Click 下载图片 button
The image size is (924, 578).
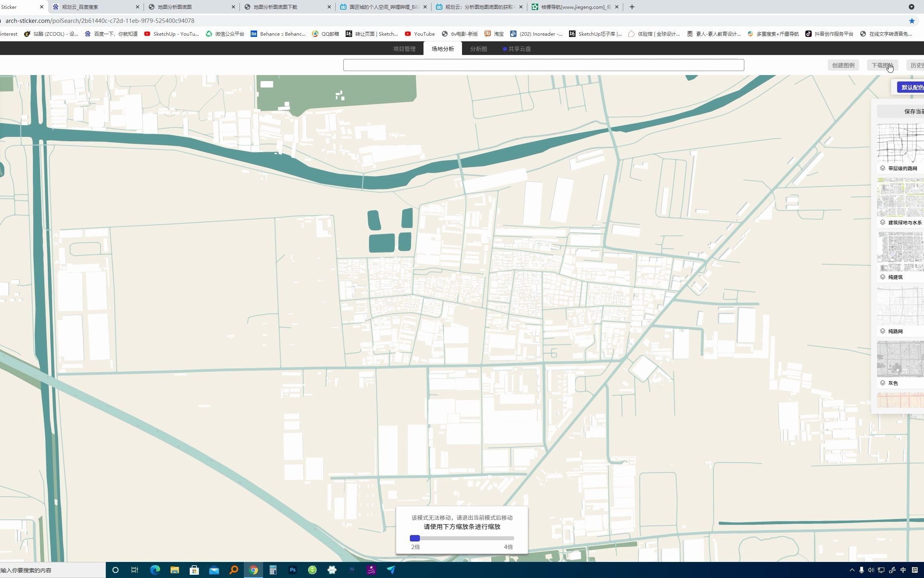tap(881, 65)
